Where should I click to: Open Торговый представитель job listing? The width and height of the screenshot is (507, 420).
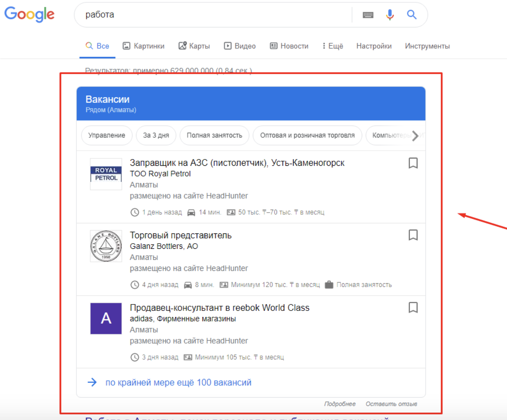[x=181, y=235]
